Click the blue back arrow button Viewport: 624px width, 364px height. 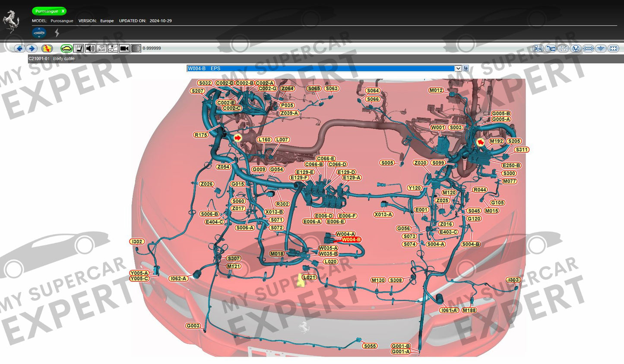[19, 48]
